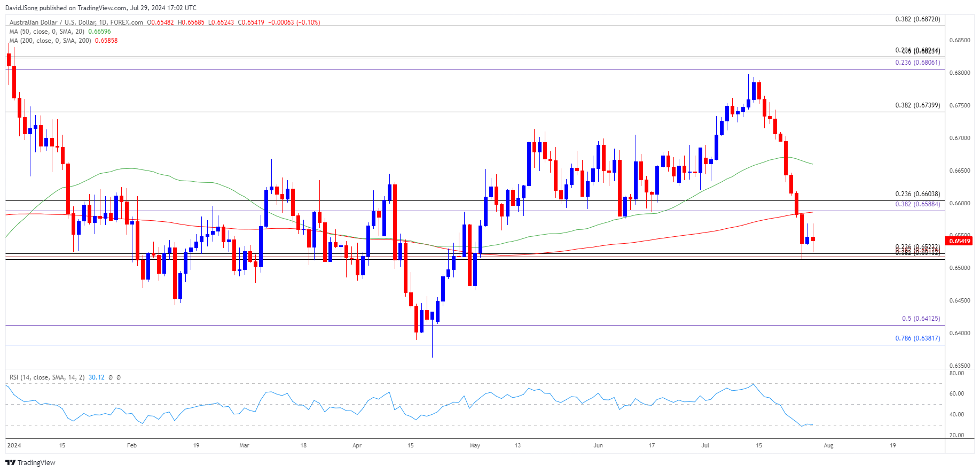Click Aug on the date axis
Viewport: 980px width, 472px height.
(x=828, y=446)
